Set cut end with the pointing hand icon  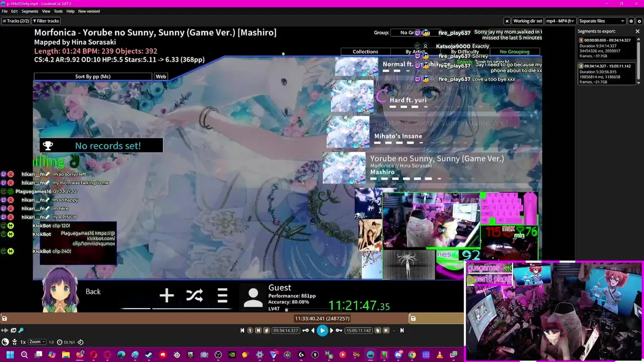pyautogui.click(x=377, y=330)
